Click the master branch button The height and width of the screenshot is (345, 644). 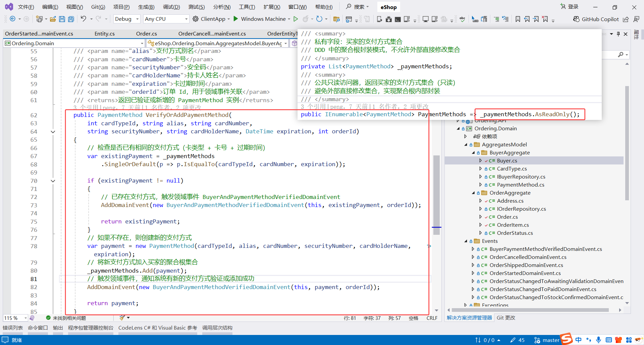click(x=547, y=340)
